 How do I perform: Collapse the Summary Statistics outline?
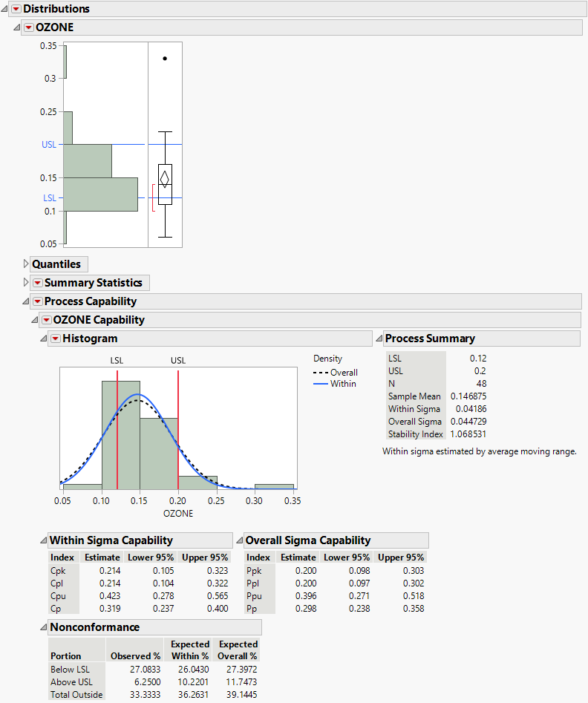tap(26, 283)
